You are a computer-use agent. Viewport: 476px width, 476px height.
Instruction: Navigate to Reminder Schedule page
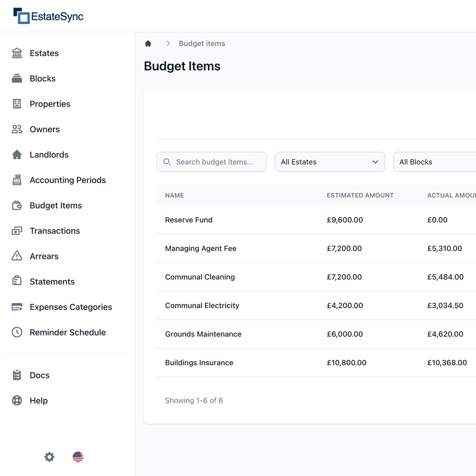[x=68, y=332]
